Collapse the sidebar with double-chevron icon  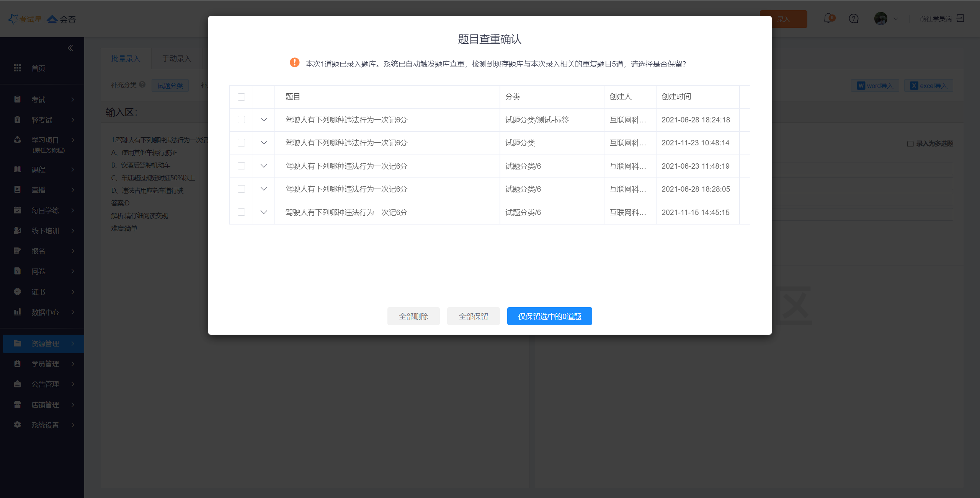click(x=70, y=48)
